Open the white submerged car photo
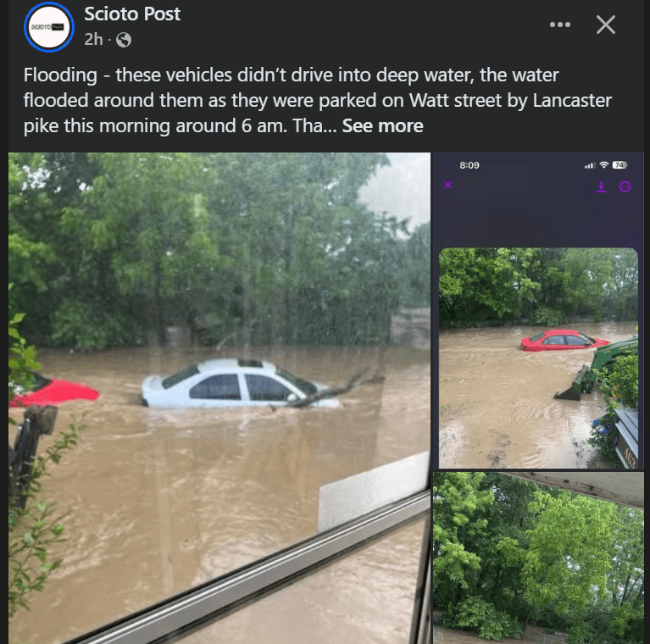Image resolution: width=650 pixels, height=644 pixels. [x=219, y=397]
